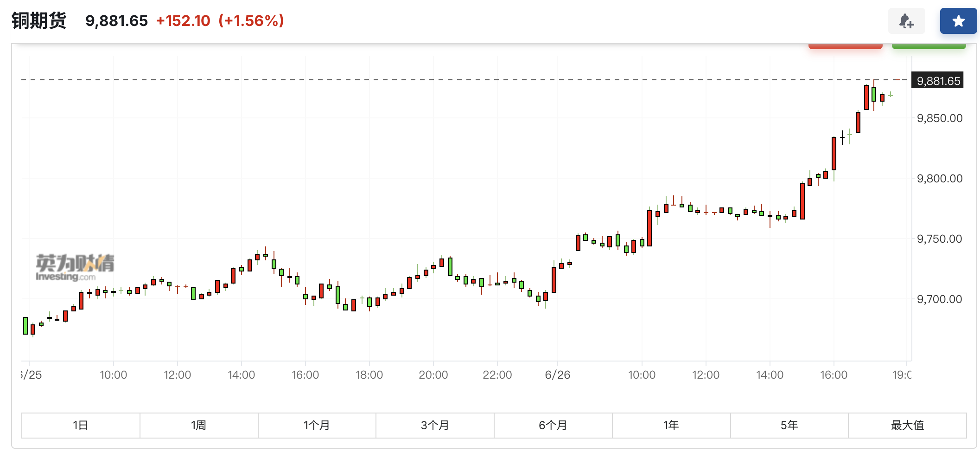Click the 12:00 time label on 6/26
This screenshot has height=452, width=980.
pyautogui.click(x=706, y=375)
